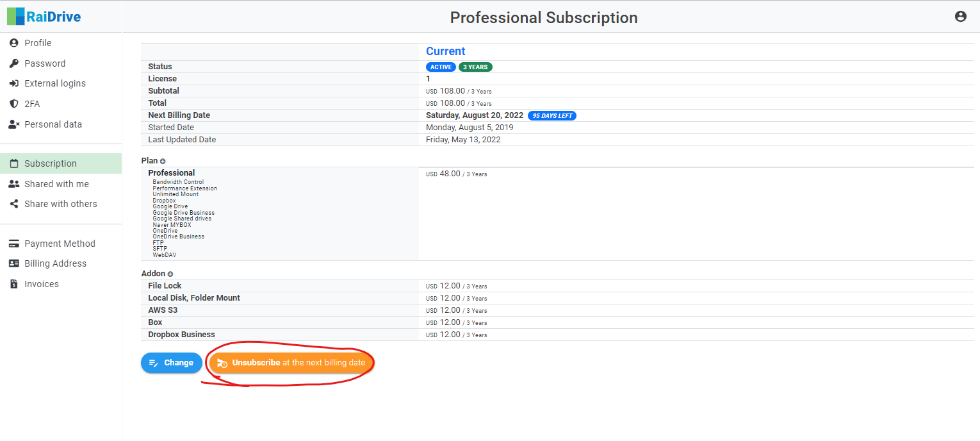Viewport: 980px width, 441px height.
Task: Click the Next Billing Date label
Action: coord(179,115)
